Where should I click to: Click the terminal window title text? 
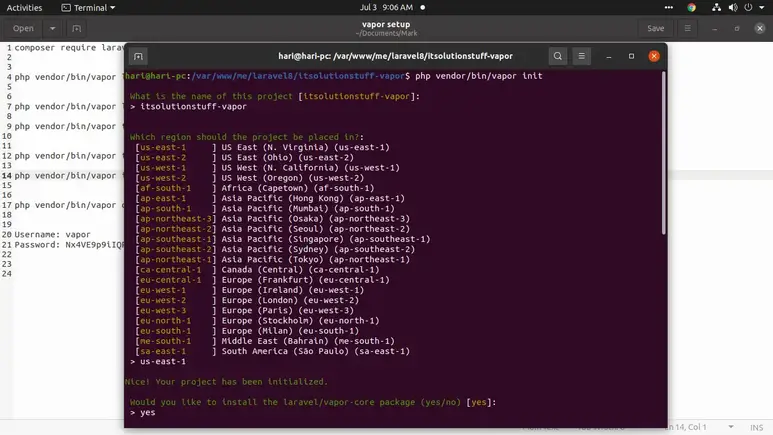click(395, 56)
